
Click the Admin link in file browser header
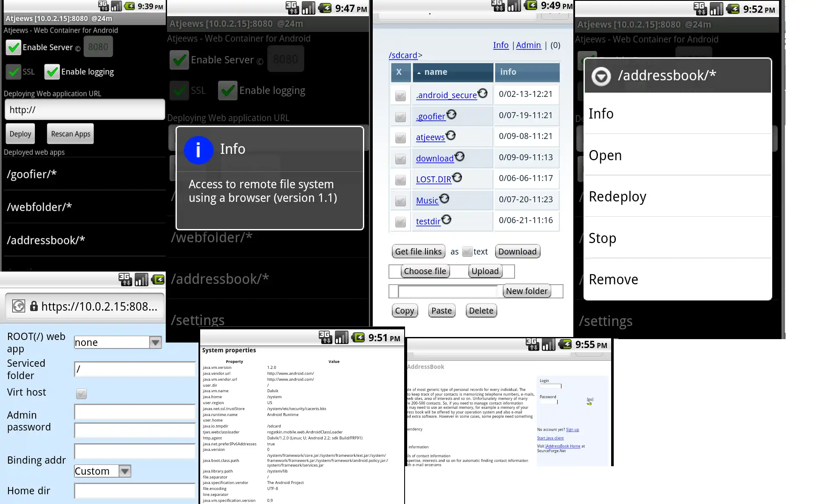click(529, 45)
